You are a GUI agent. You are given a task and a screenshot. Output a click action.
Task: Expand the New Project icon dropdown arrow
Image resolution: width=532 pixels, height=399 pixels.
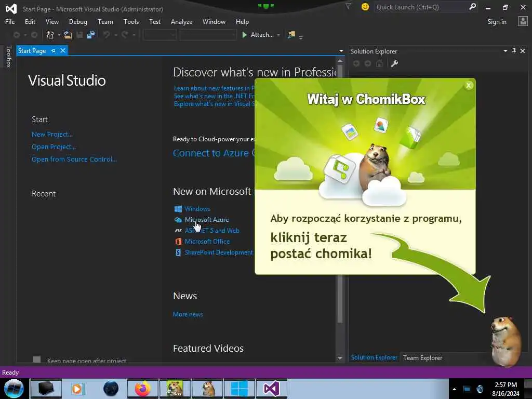click(59, 35)
